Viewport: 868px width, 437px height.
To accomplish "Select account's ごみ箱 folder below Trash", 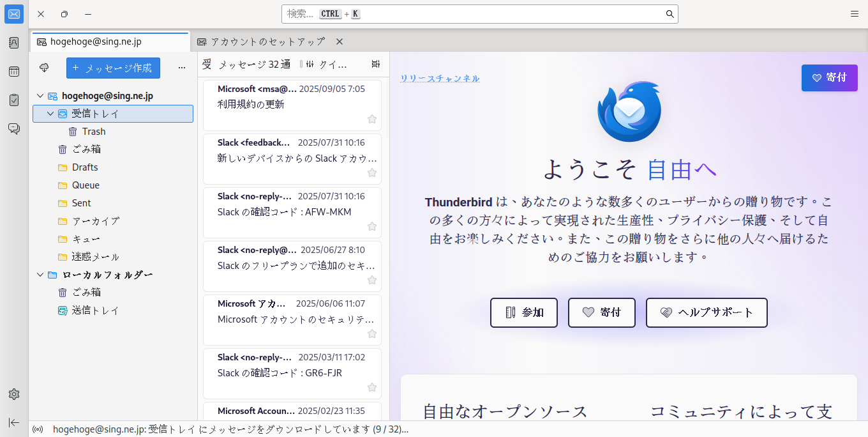I will (113, 149).
